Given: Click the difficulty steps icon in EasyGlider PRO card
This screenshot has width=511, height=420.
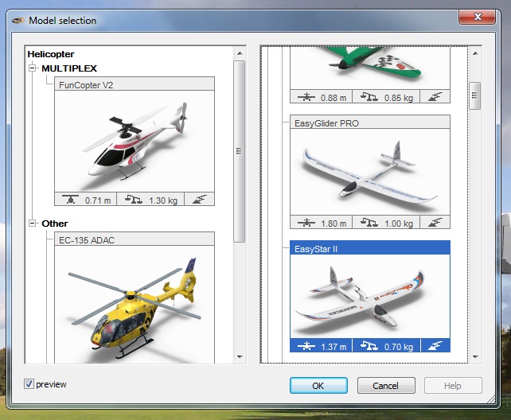Looking at the screenshot, I should (435, 223).
